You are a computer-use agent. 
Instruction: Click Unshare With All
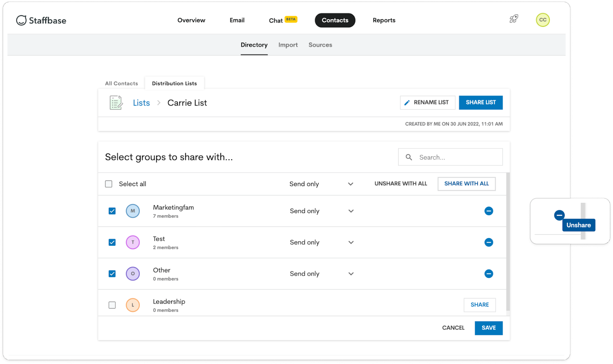tap(401, 184)
